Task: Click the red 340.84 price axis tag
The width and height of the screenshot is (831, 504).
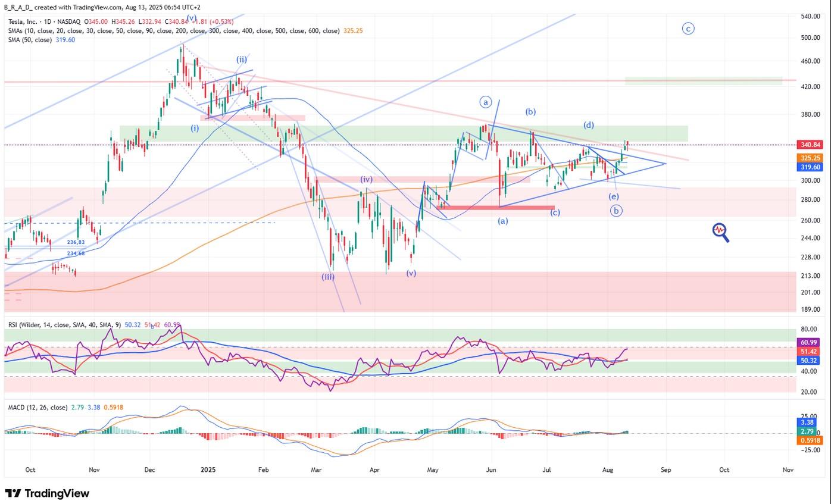Action: 810,145
